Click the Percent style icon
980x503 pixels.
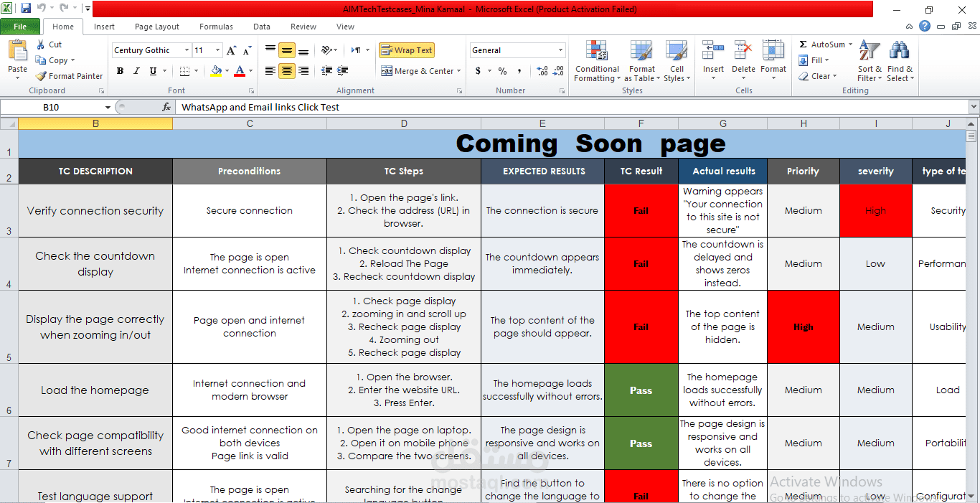(x=502, y=71)
